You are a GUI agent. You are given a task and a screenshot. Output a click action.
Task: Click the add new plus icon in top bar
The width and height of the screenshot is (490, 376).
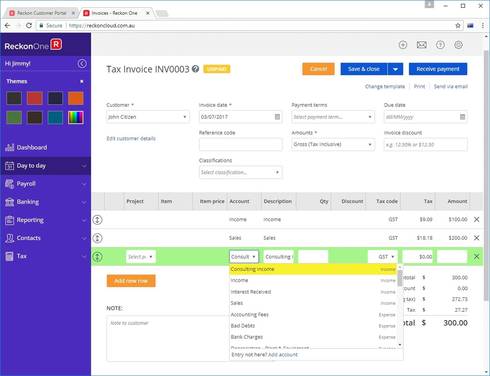403,45
